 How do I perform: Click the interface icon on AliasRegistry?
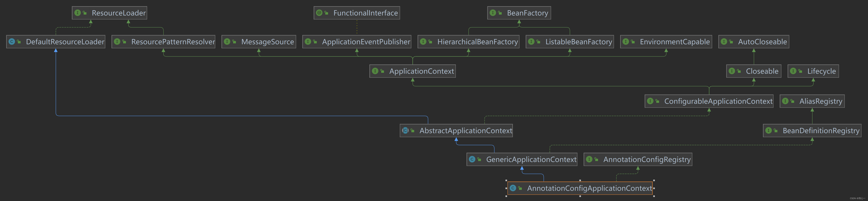pos(785,101)
